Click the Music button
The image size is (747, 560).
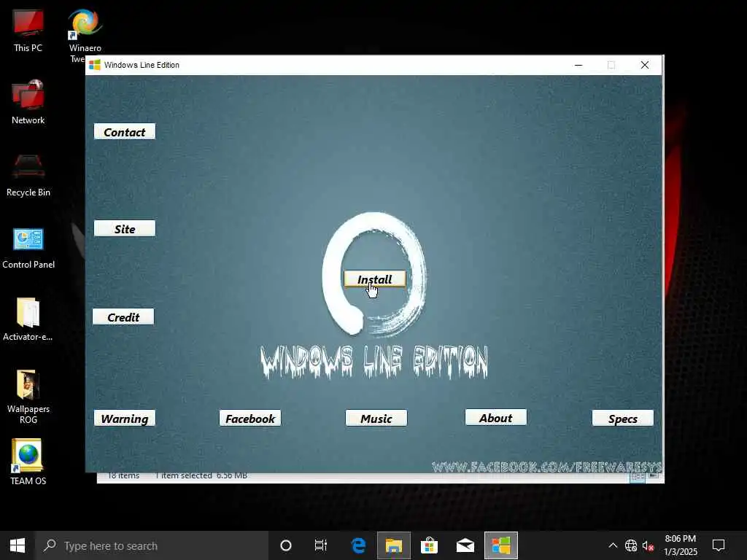click(x=376, y=418)
